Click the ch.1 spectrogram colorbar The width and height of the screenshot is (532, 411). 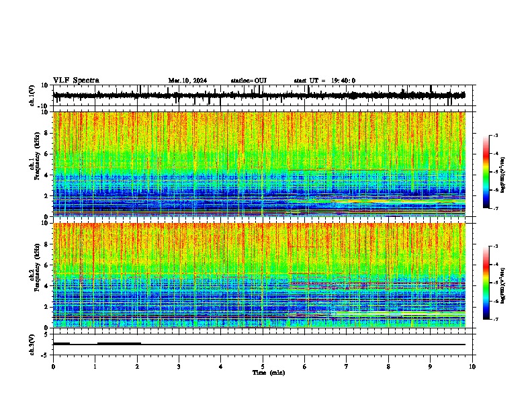(x=486, y=172)
